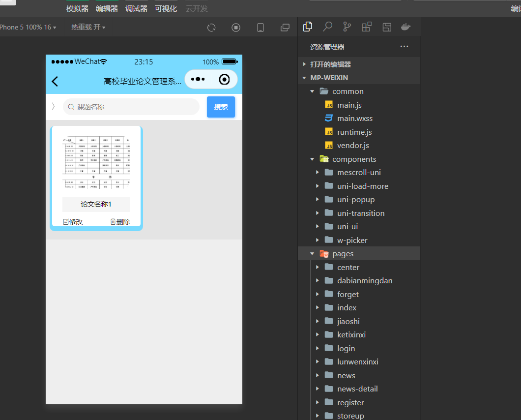Select the ketixinxi folder
This screenshot has height=420, width=521.
[x=359, y=334]
